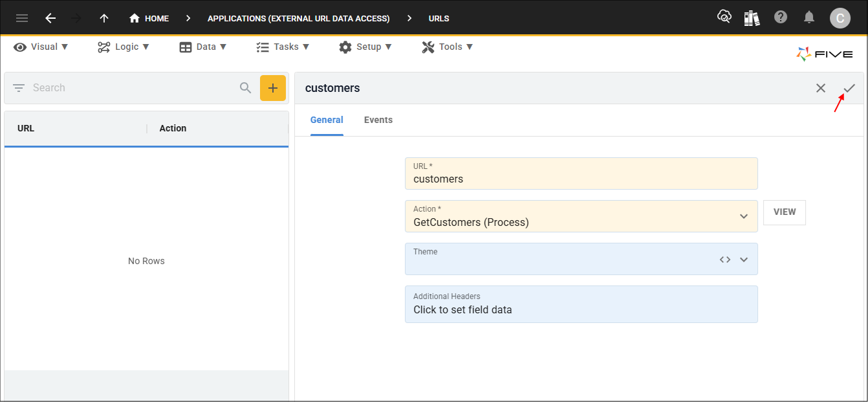The height and width of the screenshot is (402, 868).
Task: Open the help question mark icon
Action: [781, 17]
